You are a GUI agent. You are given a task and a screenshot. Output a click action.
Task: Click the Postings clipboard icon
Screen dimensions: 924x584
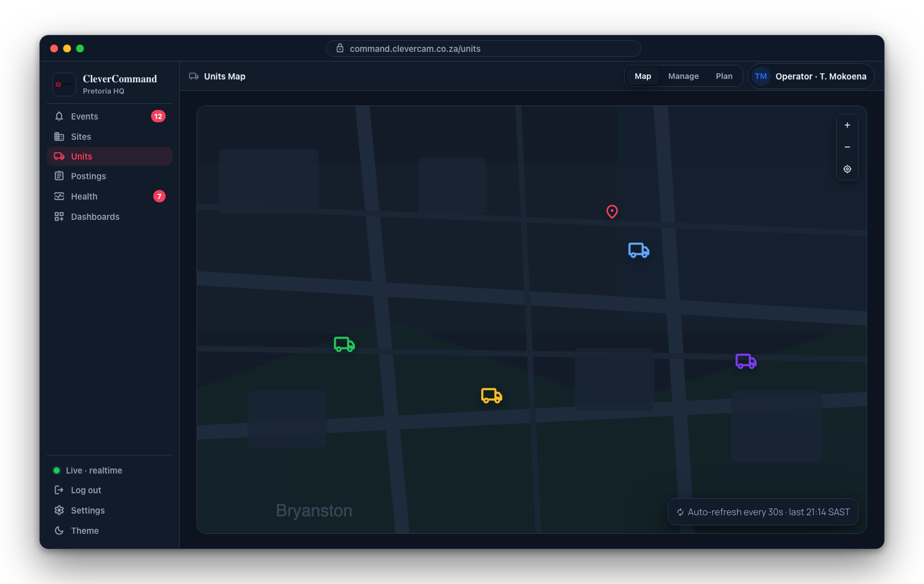[x=59, y=176]
